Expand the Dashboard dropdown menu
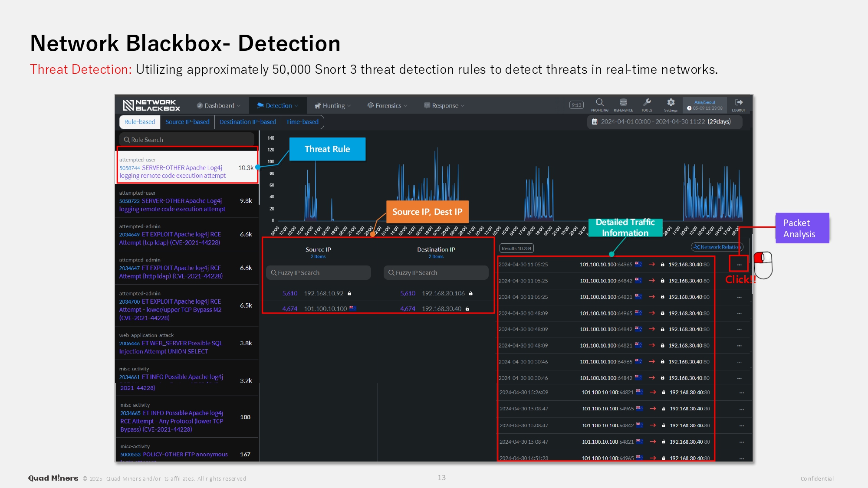This screenshot has height=488, width=868. point(219,105)
